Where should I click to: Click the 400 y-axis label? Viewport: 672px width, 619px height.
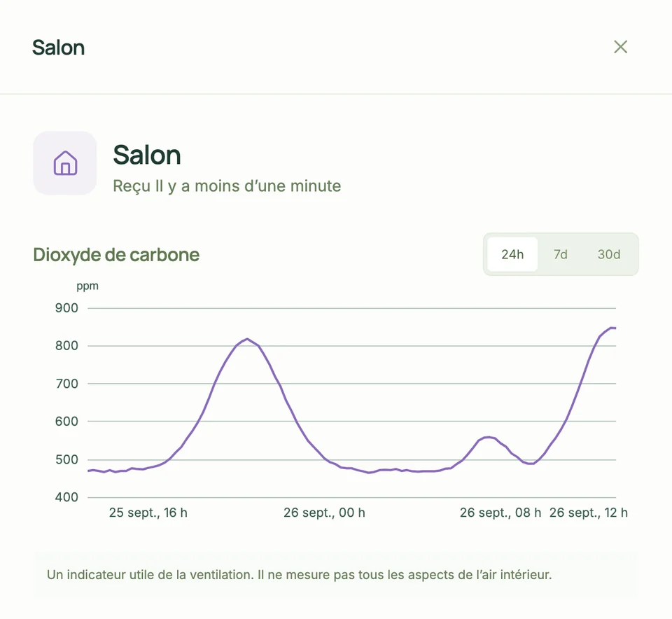pyautogui.click(x=66, y=497)
